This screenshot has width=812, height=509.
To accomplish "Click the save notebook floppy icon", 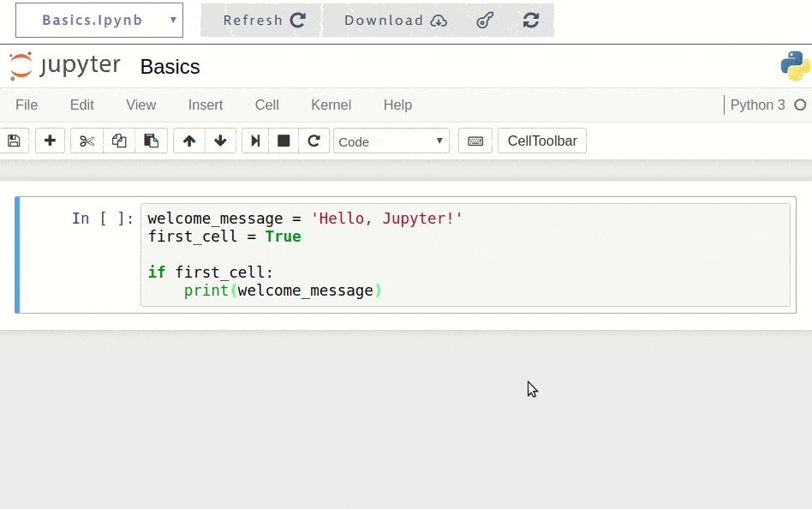I will pos(14,141).
